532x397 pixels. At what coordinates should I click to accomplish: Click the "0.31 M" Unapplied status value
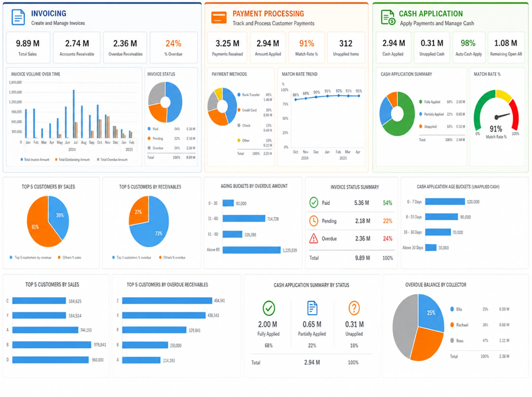point(354,324)
